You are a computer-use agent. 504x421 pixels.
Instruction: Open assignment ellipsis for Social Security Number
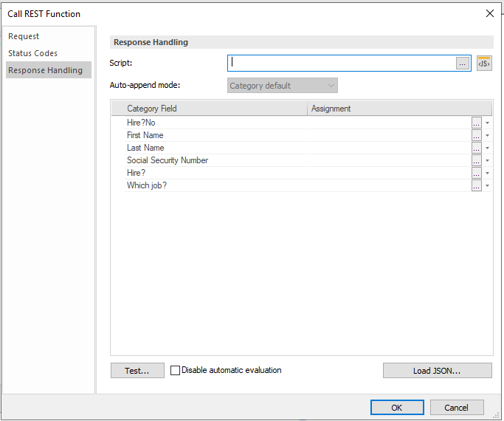click(x=477, y=160)
